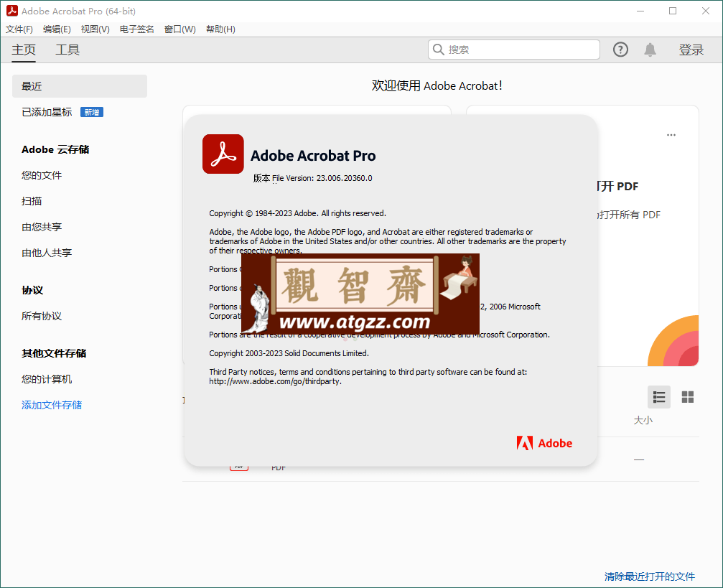723x588 pixels.
Task: Close the Acrobat window
Action: pos(706,11)
